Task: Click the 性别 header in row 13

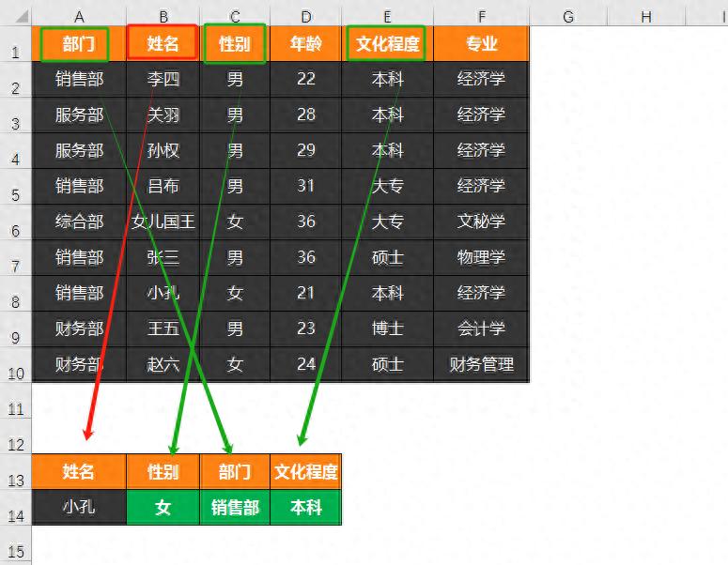Action: coord(163,472)
